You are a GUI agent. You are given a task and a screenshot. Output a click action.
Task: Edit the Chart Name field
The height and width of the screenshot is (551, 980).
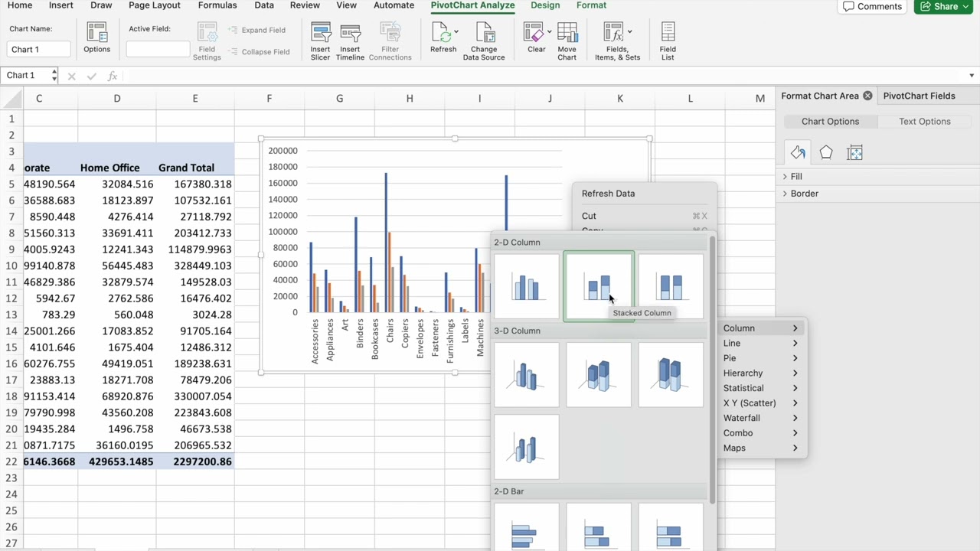[39, 49]
